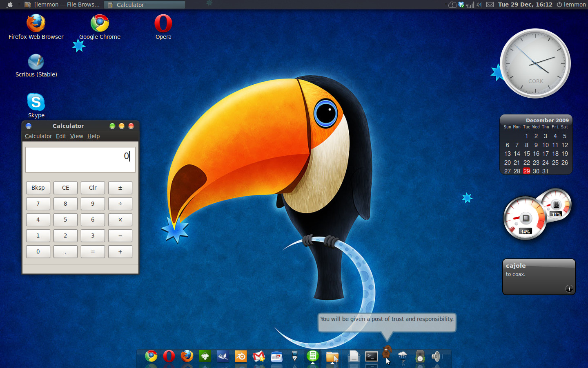Image resolution: width=588 pixels, height=368 pixels.
Task: Click the Dropbox tray icon
Action: click(x=461, y=4)
